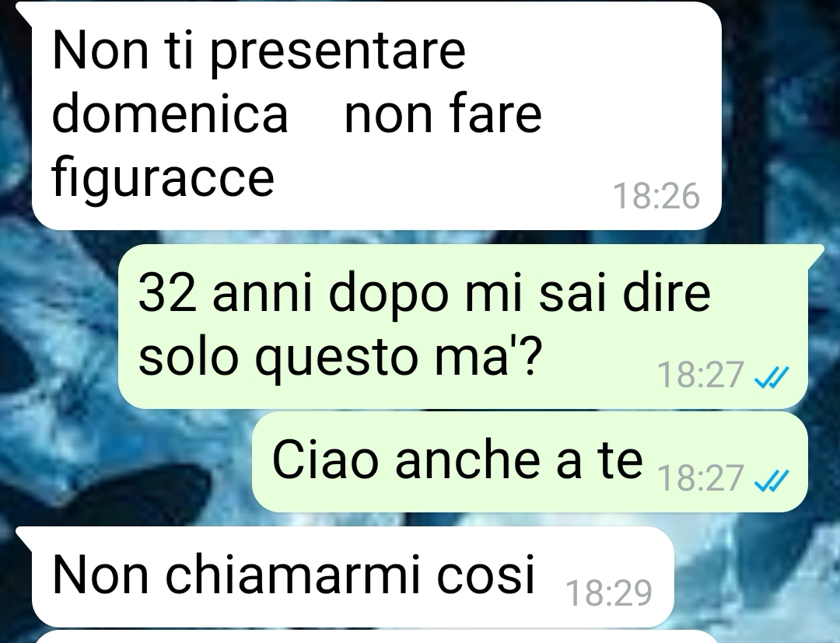The height and width of the screenshot is (643, 840).
Task: Select the '32 anni dopo mi sai dire' message
Action: click(463, 327)
